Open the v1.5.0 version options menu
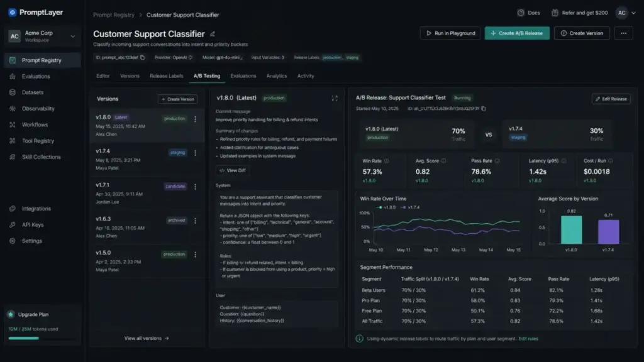The width and height of the screenshot is (644, 362). [195, 255]
